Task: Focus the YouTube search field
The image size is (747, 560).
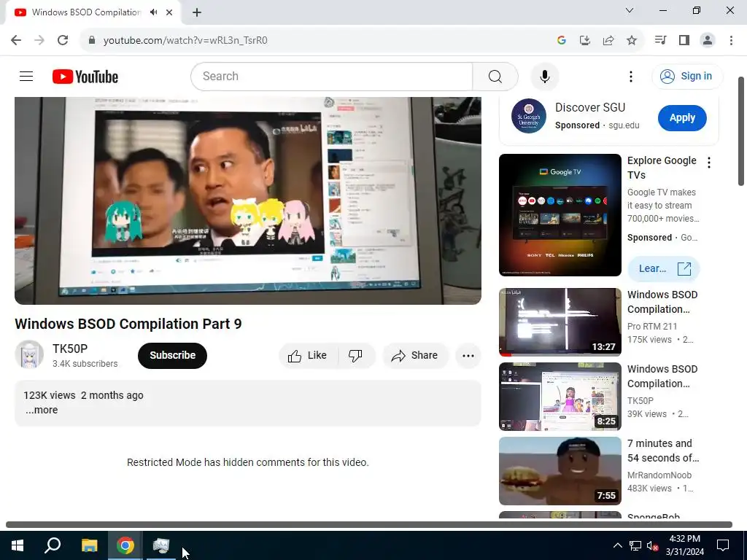Action: [x=332, y=76]
